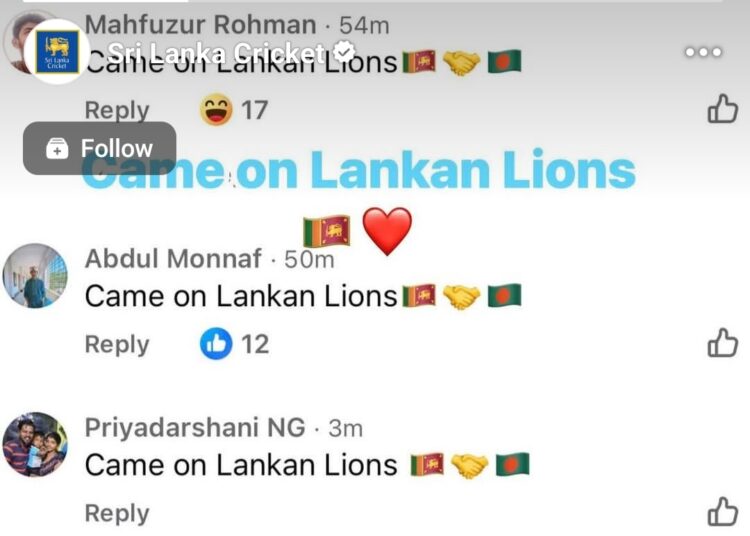
Task: Click the Sri Lanka Cricket page name
Action: [x=217, y=53]
